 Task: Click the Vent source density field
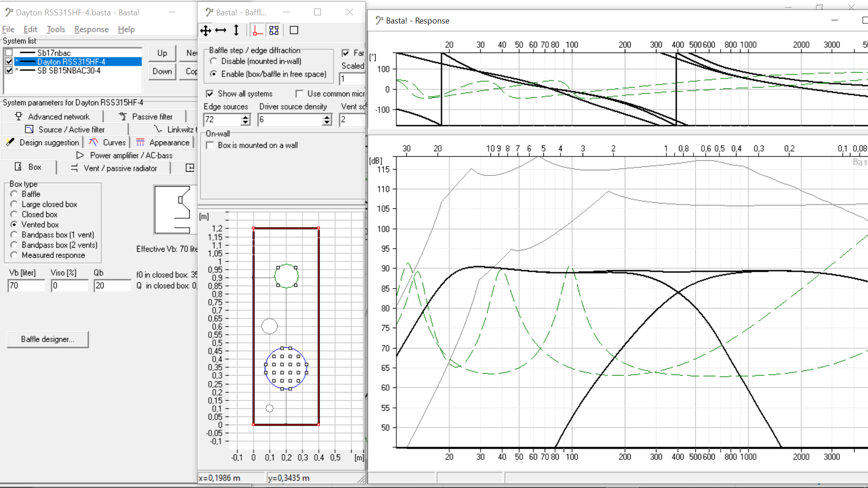point(352,120)
